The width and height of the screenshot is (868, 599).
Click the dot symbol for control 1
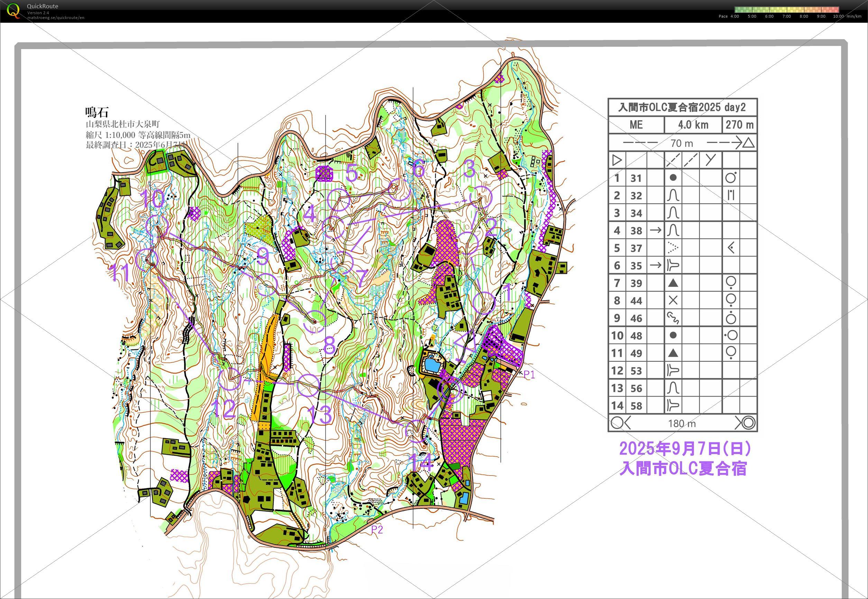(673, 177)
